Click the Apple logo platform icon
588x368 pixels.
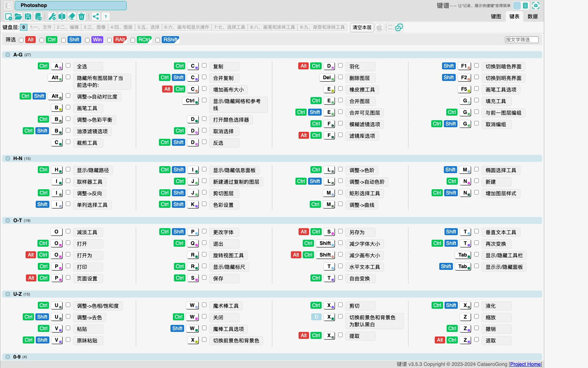coord(379,27)
